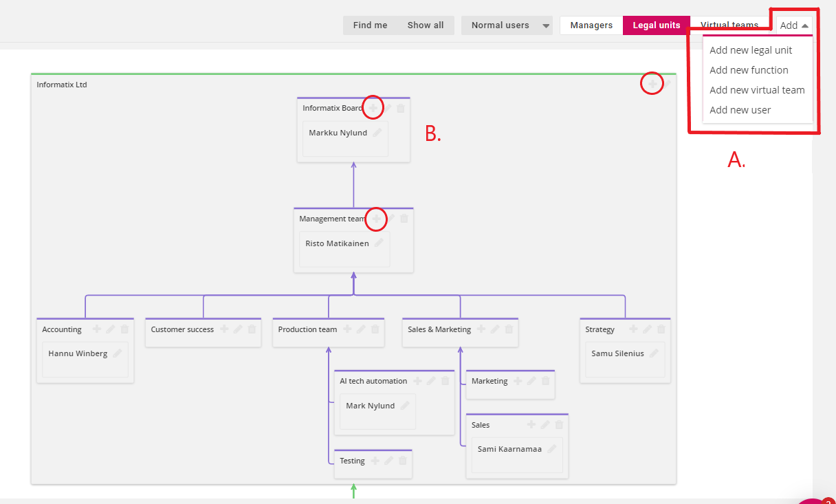Edit user Samu Silenius pencil icon
This screenshot has height=504, width=836.
[x=654, y=353]
